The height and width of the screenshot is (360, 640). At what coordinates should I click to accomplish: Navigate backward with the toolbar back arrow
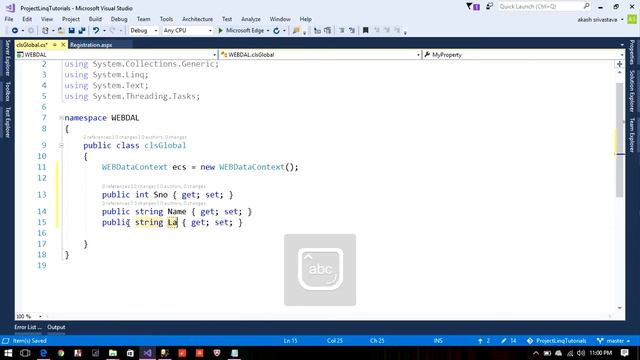pos(15,31)
